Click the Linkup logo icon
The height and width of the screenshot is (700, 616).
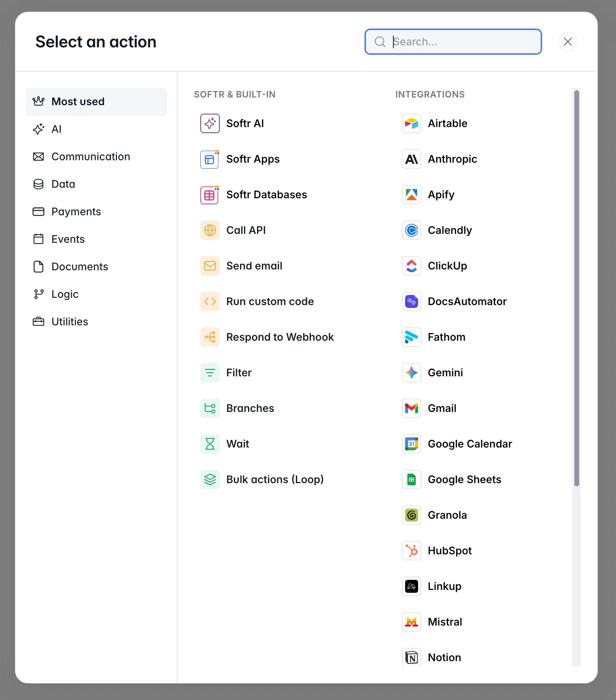tap(411, 586)
